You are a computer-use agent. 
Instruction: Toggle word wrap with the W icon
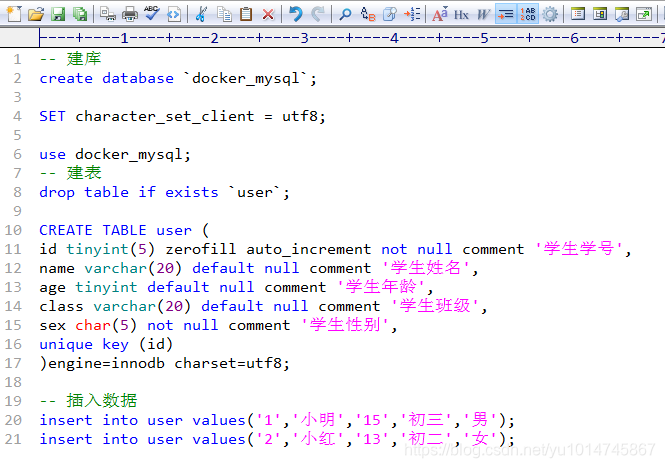[x=483, y=14]
